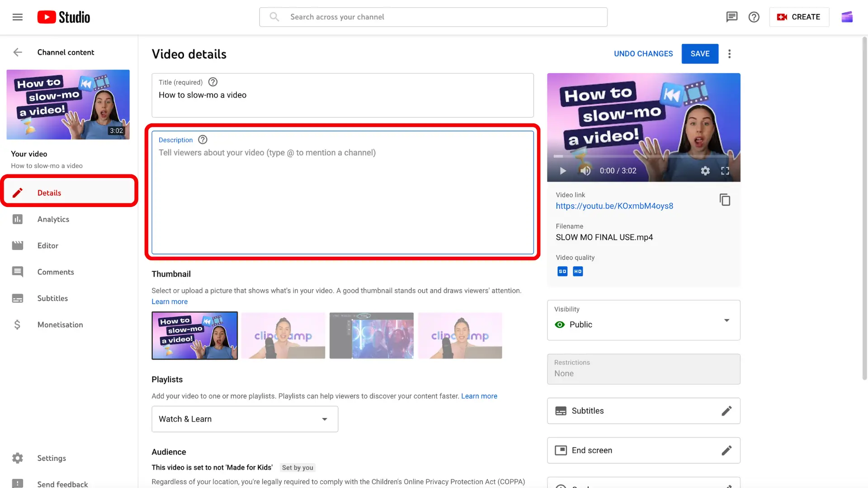Viewport: 868px width, 488px height.
Task: Click the Subtitles sidebar icon
Action: (x=17, y=297)
